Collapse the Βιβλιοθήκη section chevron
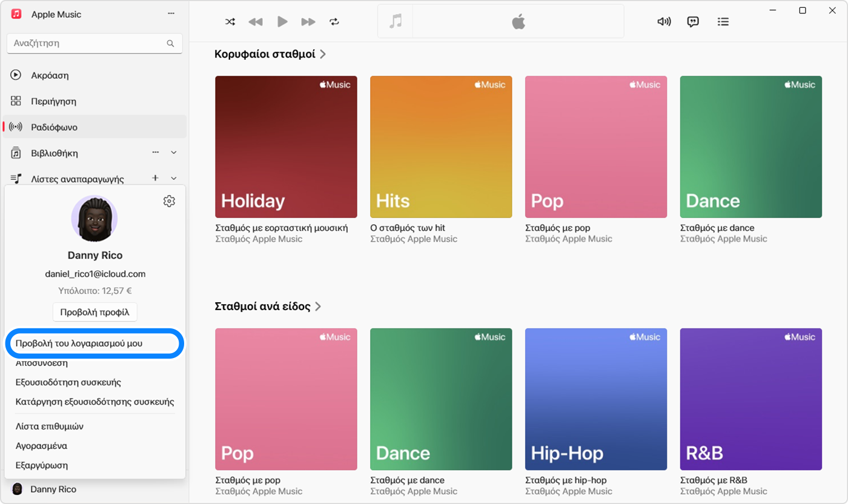This screenshot has width=848, height=504. tap(174, 153)
